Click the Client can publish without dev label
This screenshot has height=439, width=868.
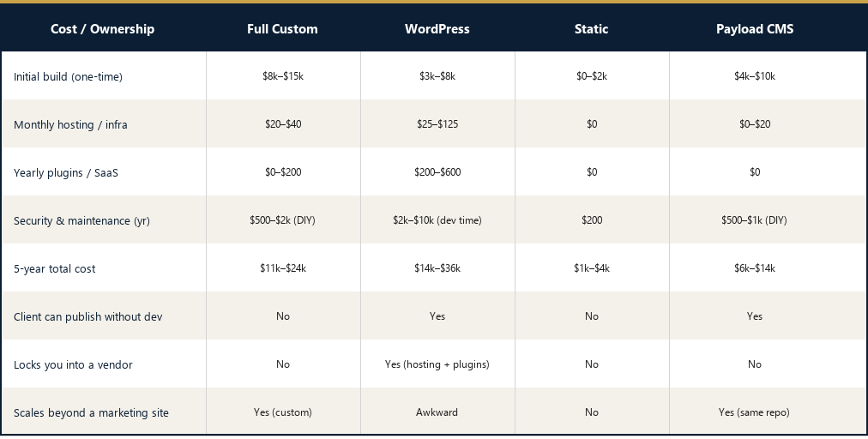coord(88,316)
